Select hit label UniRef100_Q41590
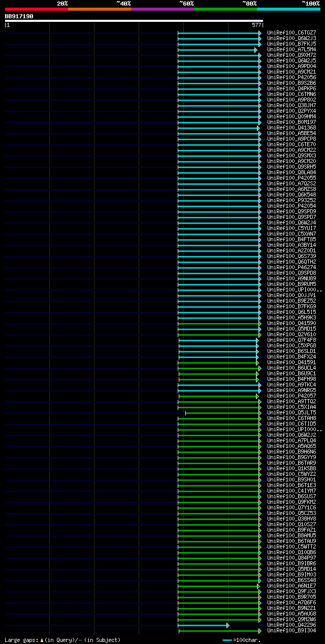This screenshot has width=325, height=644. click(x=291, y=324)
